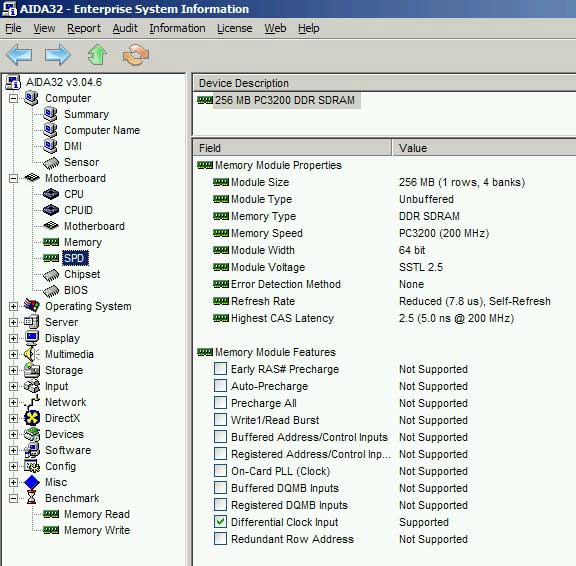
Task: Open the Report menu
Action: [x=83, y=28]
